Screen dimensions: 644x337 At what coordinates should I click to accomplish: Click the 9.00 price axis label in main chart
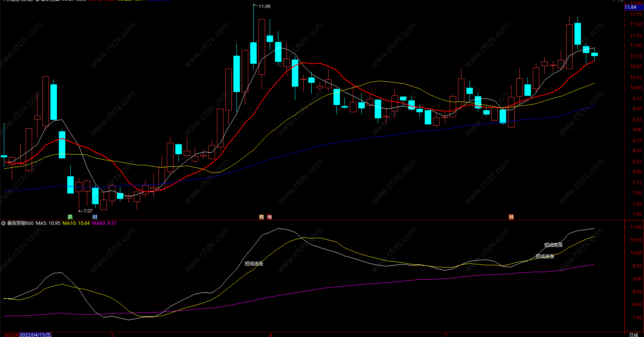(637, 130)
